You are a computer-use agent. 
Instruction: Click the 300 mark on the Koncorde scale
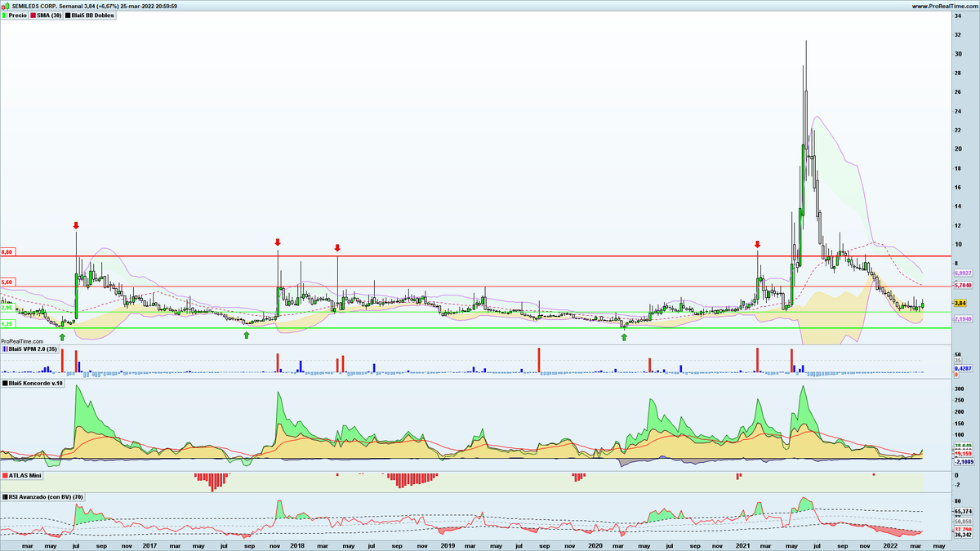click(x=959, y=389)
